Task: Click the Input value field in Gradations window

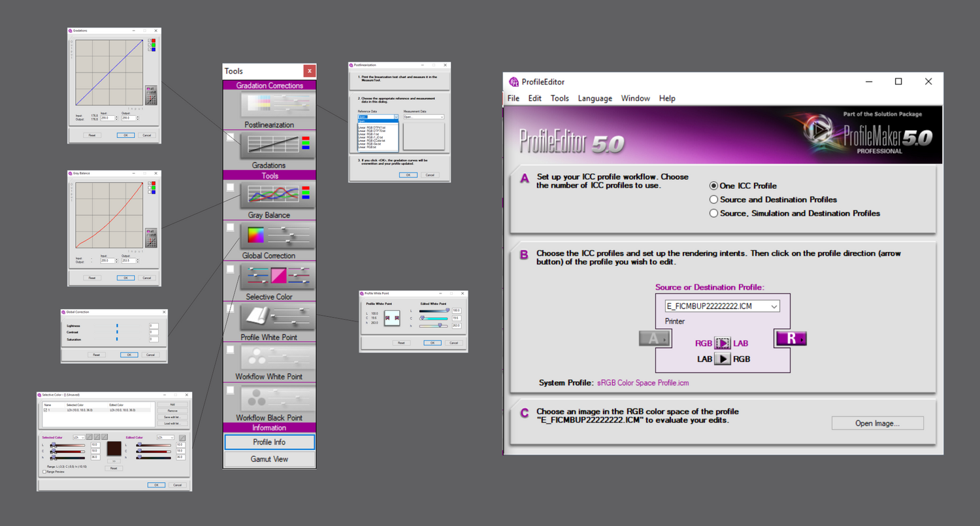Action: pyautogui.click(x=108, y=118)
